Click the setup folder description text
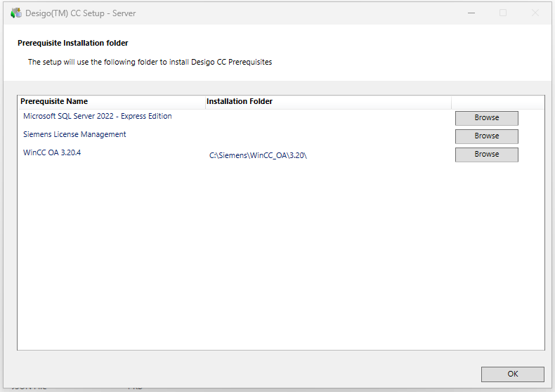The height and width of the screenshot is (392, 555). pyautogui.click(x=150, y=62)
